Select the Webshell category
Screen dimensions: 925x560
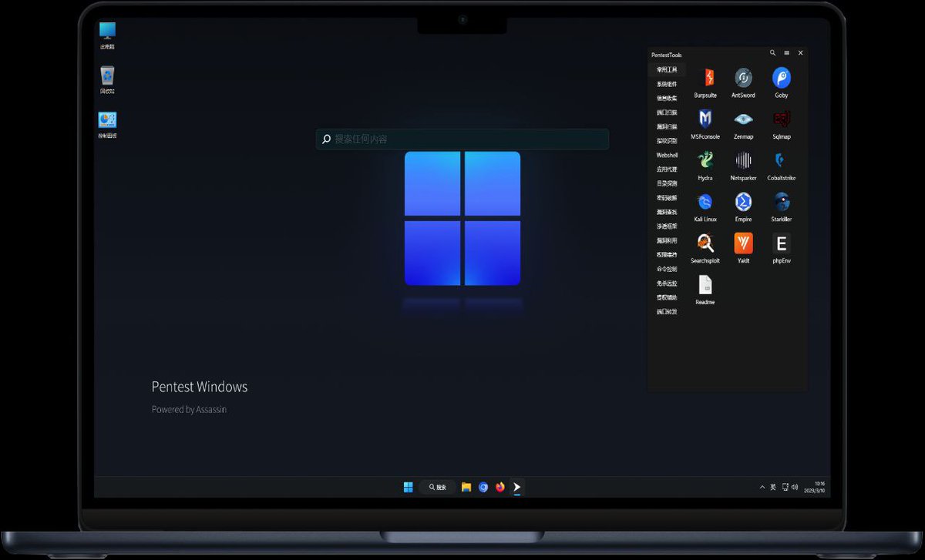point(667,155)
